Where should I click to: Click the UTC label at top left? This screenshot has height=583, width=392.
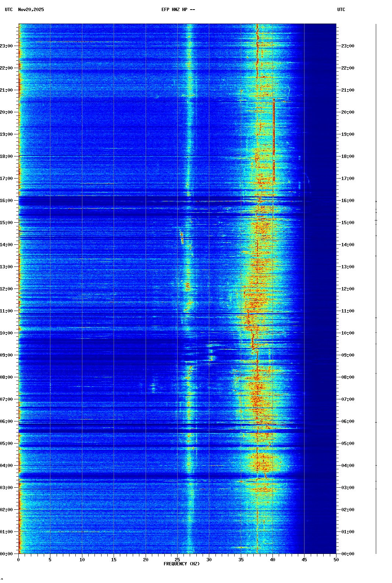pos(9,10)
